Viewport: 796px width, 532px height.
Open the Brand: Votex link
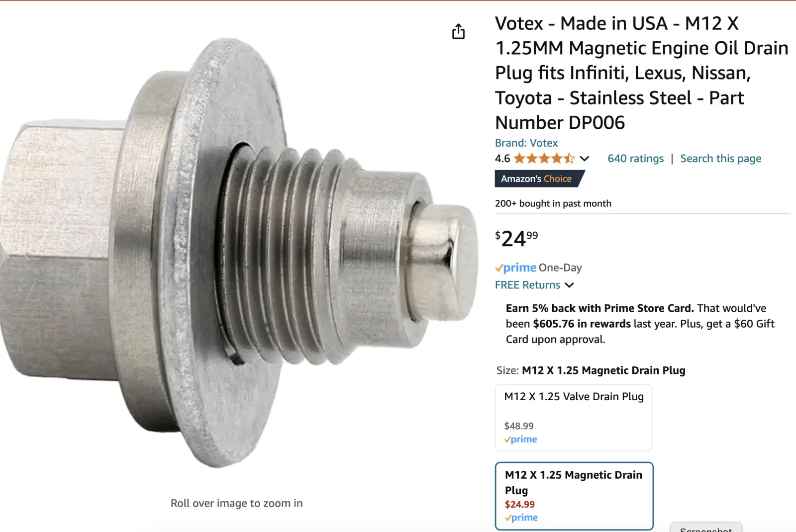pyautogui.click(x=526, y=143)
